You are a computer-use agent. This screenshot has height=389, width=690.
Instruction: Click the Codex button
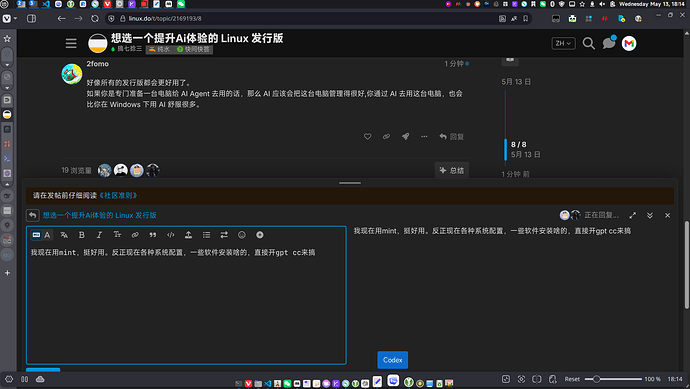[x=393, y=360]
